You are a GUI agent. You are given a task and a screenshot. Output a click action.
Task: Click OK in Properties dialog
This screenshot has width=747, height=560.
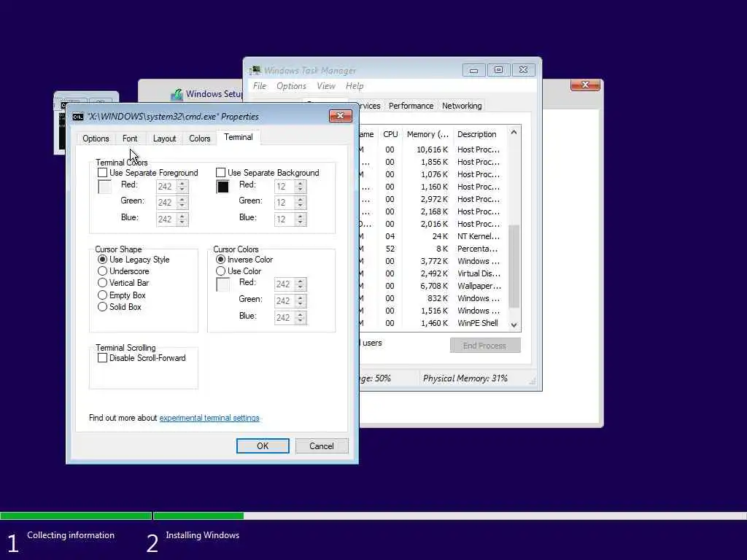pos(263,446)
